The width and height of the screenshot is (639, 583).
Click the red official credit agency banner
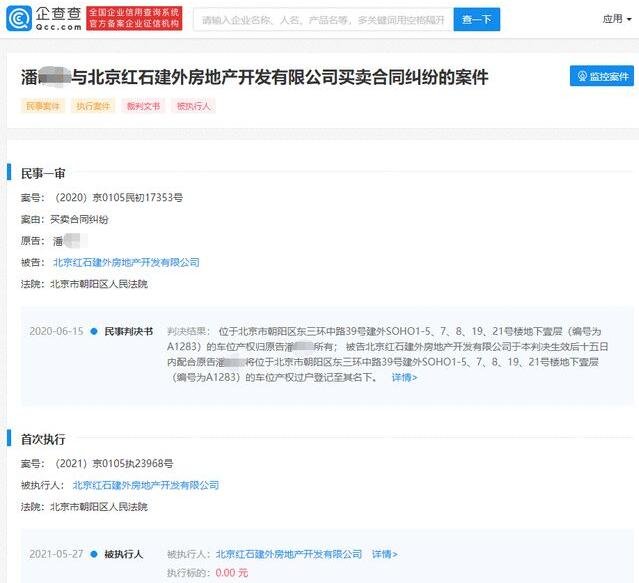134,18
